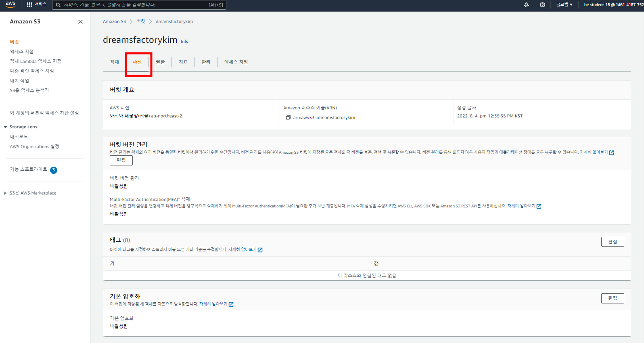Click the 값 column header
The image size is (644, 343).
(376, 264)
